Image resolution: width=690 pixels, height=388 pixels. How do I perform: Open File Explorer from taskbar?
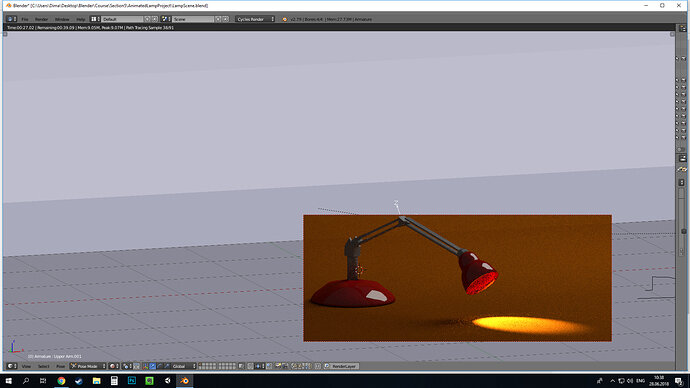(x=96, y=381)
